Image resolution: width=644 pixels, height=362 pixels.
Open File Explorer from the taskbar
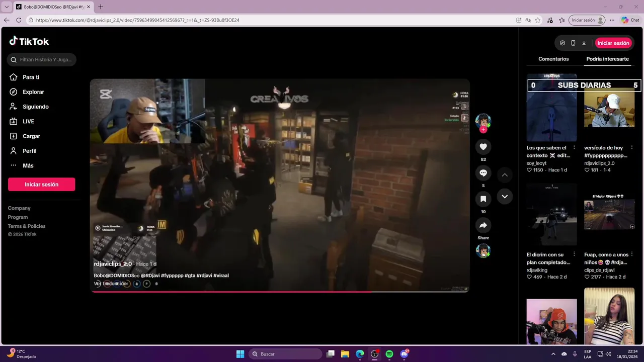click(x=345, y=354)
